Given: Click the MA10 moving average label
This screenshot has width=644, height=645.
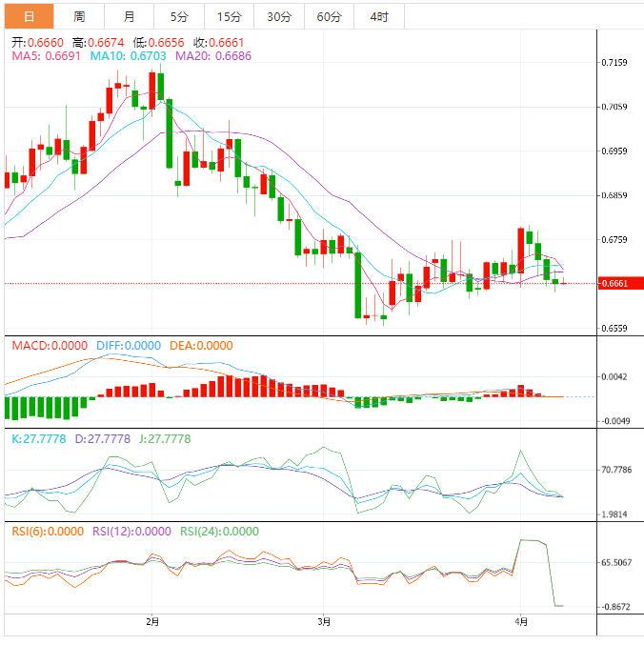Looking at the screenshot, I should tap(128, 56).
